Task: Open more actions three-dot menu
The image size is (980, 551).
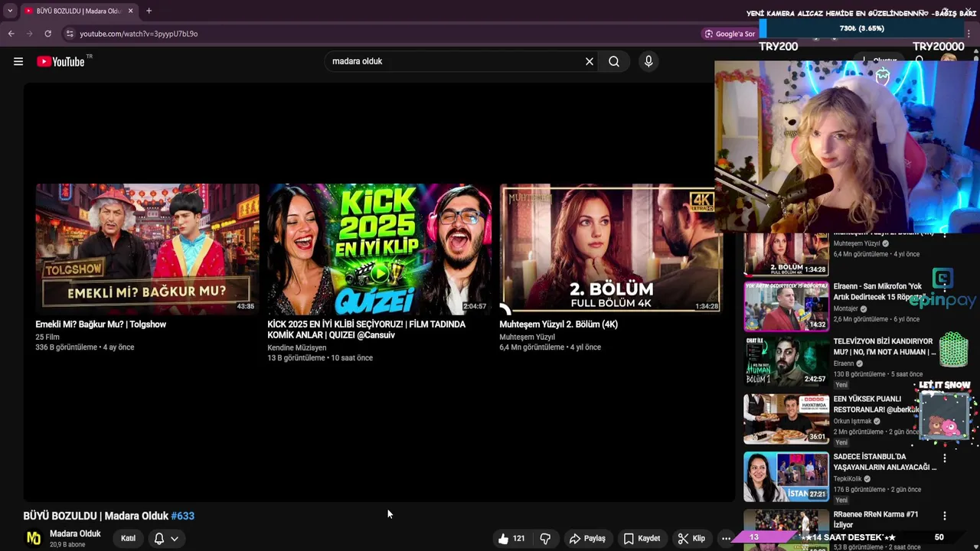Action: click(x=726, y=539)
